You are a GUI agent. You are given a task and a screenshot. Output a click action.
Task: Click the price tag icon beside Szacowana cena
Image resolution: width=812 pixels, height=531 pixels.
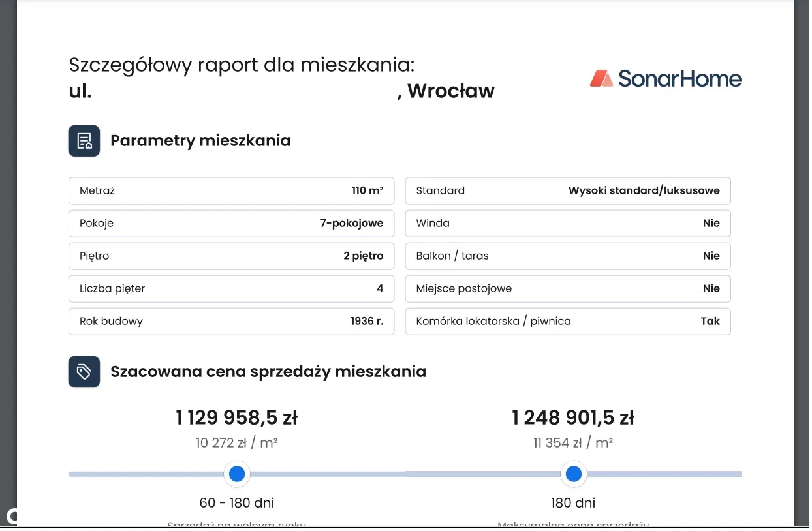[84, 372]
